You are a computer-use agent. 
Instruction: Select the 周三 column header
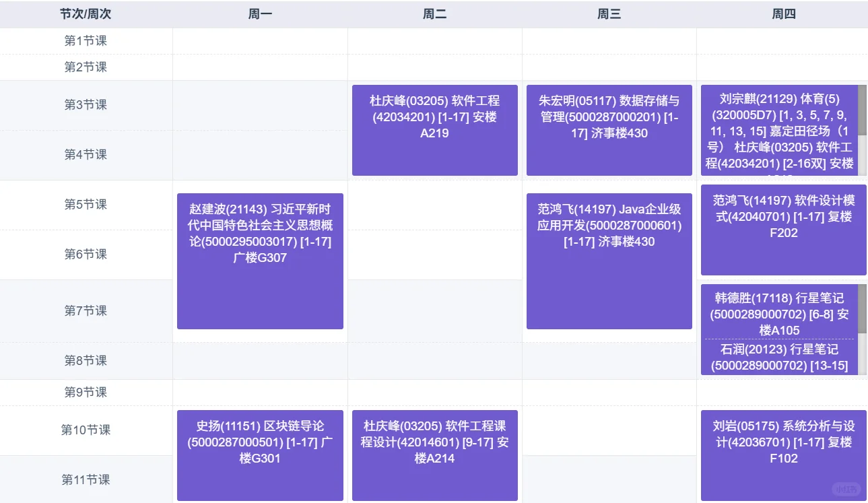[608, 13]
